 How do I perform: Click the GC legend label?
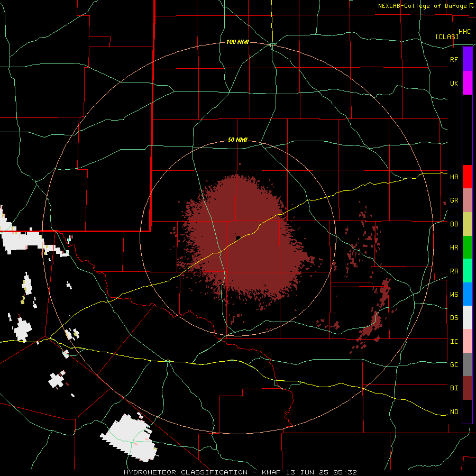[x=454, y=365]
